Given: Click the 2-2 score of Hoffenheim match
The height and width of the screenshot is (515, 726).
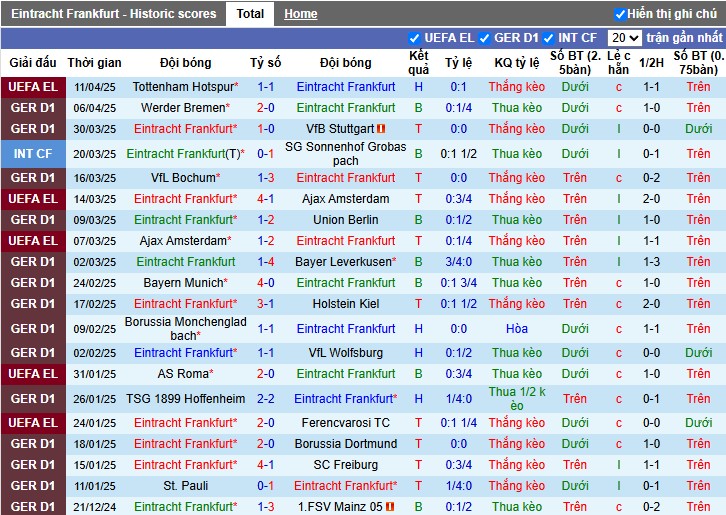Looking at the screenshot, I should tap(266, 399).
